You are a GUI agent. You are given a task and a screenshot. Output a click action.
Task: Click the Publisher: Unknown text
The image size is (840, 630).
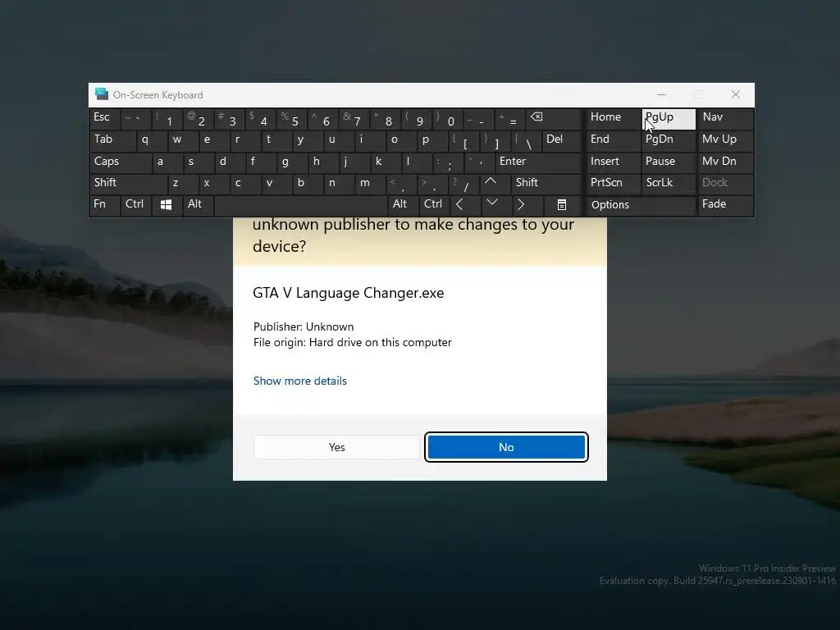coord(304,326)
